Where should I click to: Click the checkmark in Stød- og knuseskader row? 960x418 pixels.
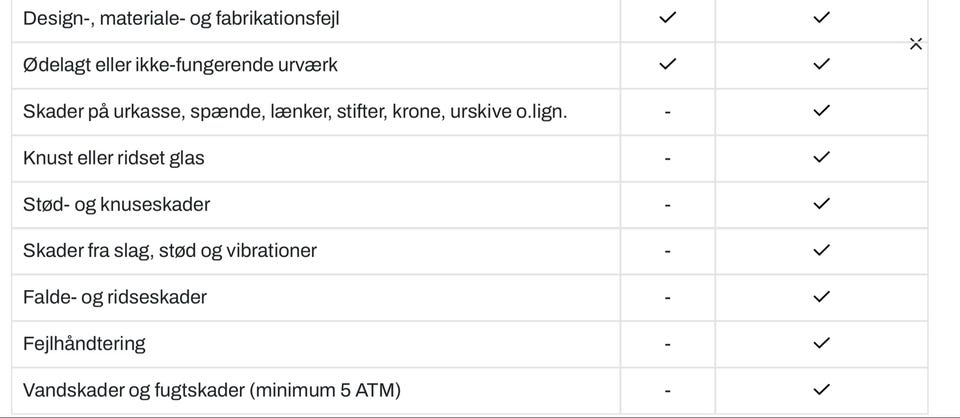click(821, 204)
